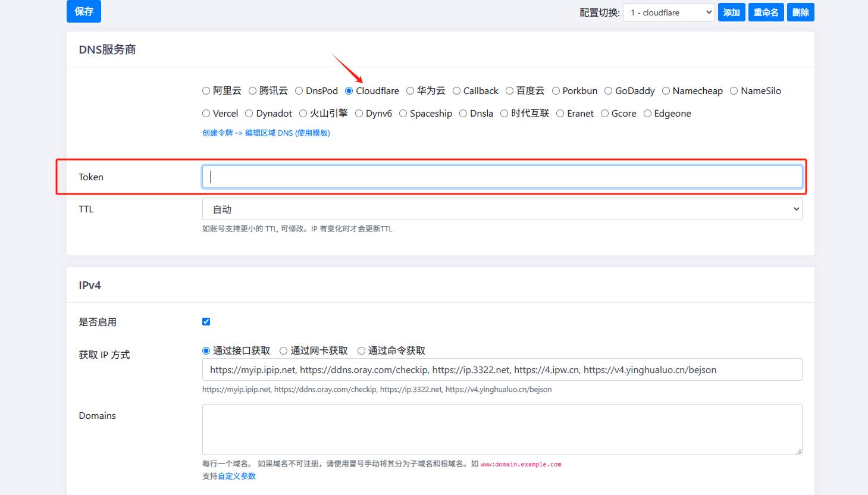Select the Spaceship DNS provider
868x495 pixels.
pyautogui.click(x=403, y=113)
